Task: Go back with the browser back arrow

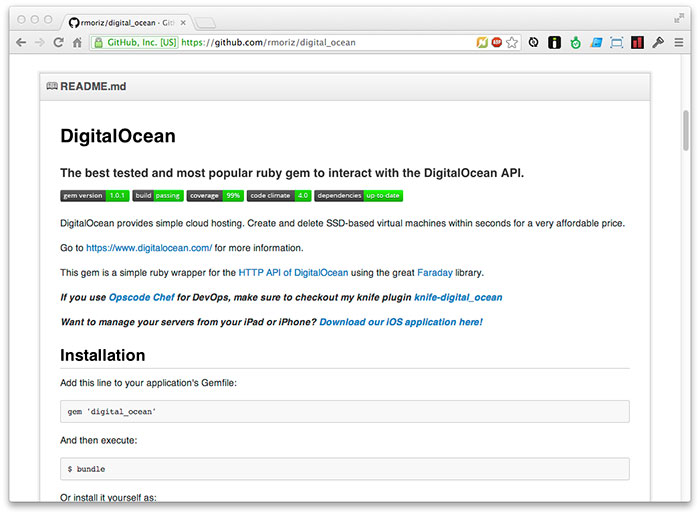Action: pos(21,42)
